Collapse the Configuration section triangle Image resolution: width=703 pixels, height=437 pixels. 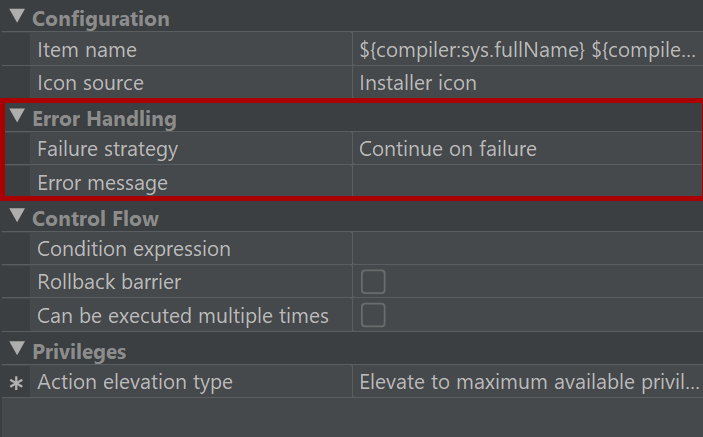coord(17,16)
